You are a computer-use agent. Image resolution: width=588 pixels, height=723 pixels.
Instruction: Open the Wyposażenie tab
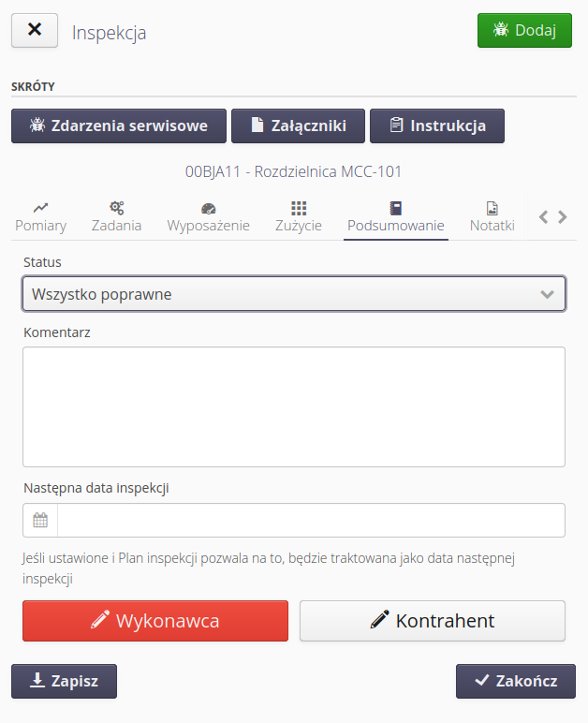click(208, 216)
